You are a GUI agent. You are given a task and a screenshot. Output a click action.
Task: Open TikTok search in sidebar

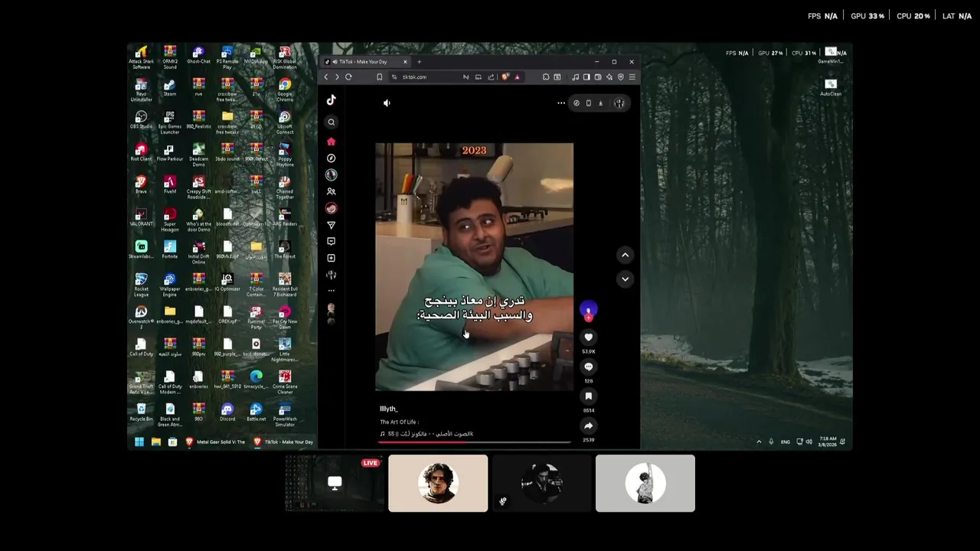click(331, 122)
